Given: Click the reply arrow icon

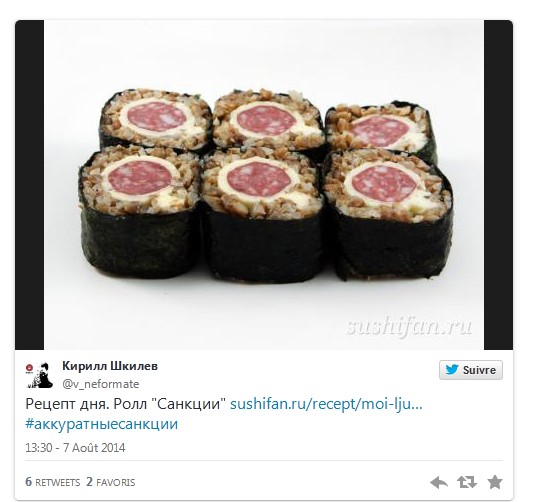Looking at the screenshot, I should pyautogui.click(x=439, y=482).
